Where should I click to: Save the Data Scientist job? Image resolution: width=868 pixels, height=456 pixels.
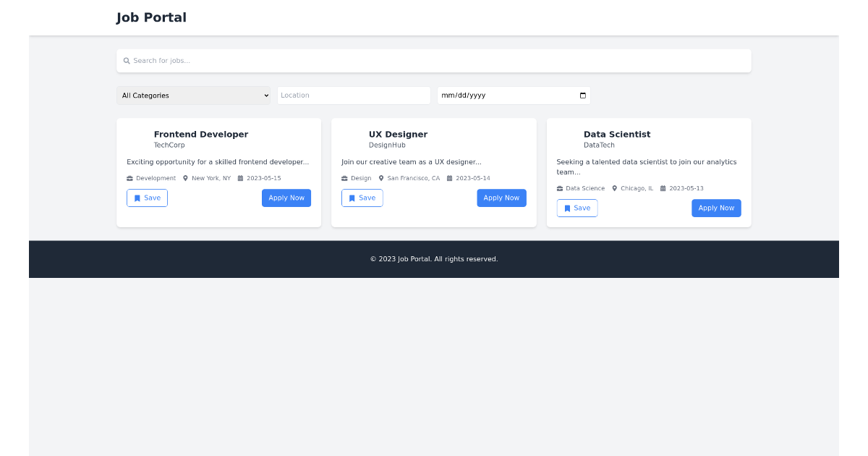577,208
